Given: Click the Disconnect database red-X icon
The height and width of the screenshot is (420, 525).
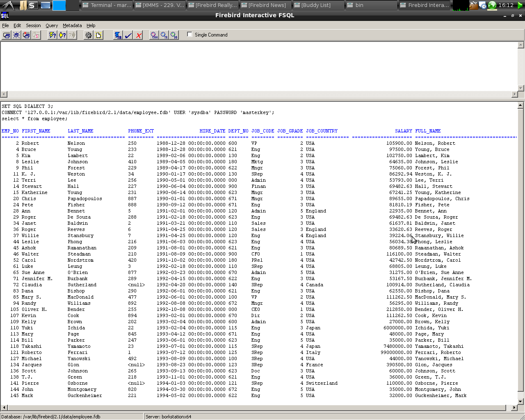Looking at the screenshot, I should [x=26, y=35].
